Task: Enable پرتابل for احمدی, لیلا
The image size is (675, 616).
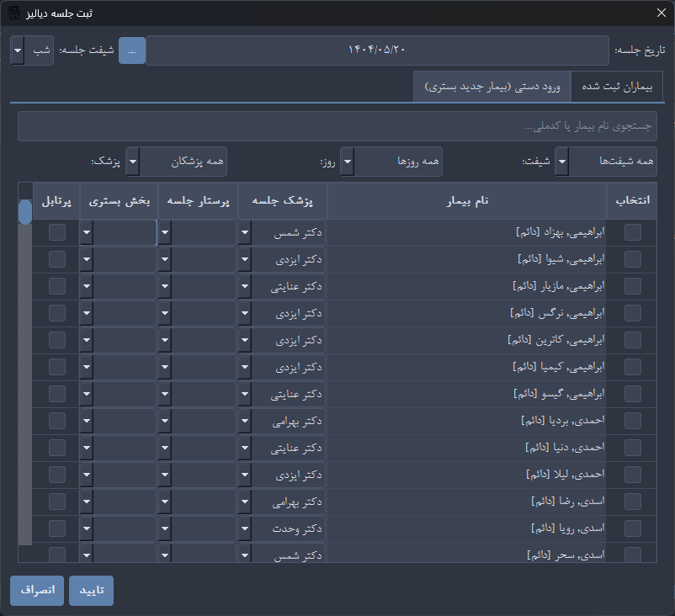Action: tap(57, 475)
